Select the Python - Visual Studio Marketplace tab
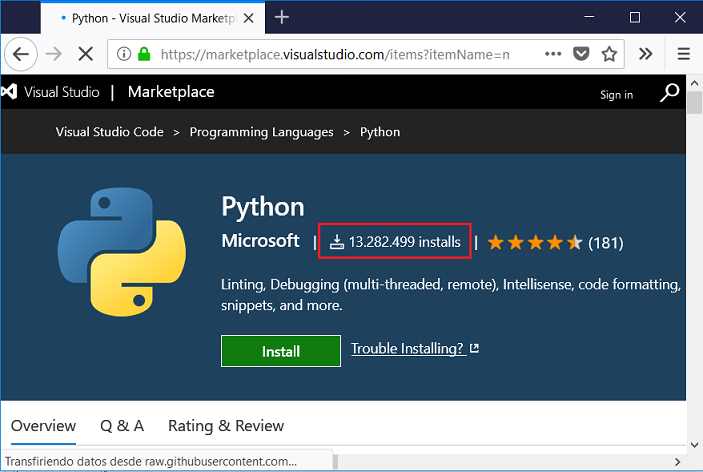This screenshot has height=472, width=703. tap(153, 18)
